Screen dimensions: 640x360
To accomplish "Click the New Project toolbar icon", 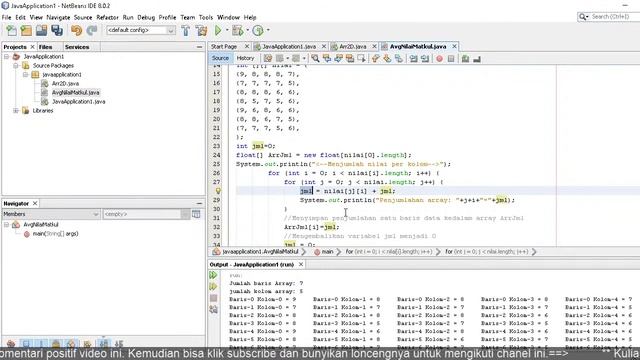I will coord(26,30).
